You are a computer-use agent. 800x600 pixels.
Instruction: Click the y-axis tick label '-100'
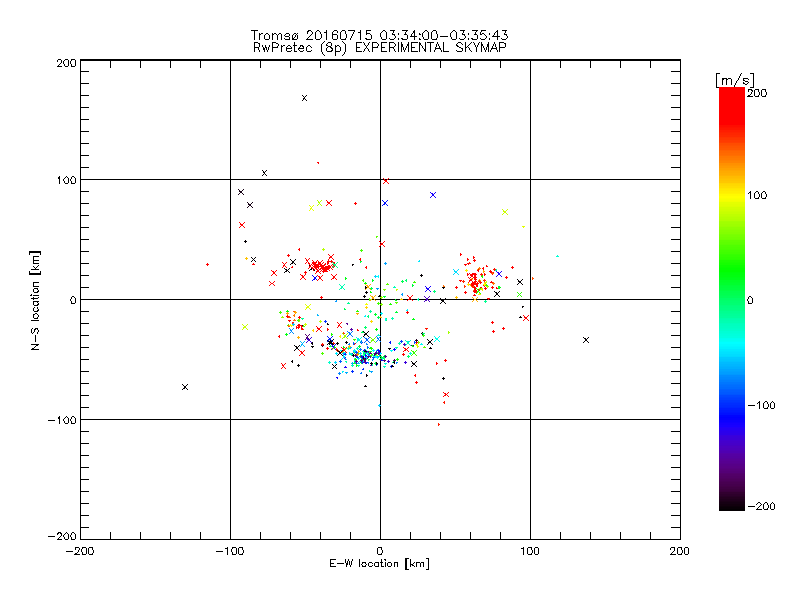point(62,420)
